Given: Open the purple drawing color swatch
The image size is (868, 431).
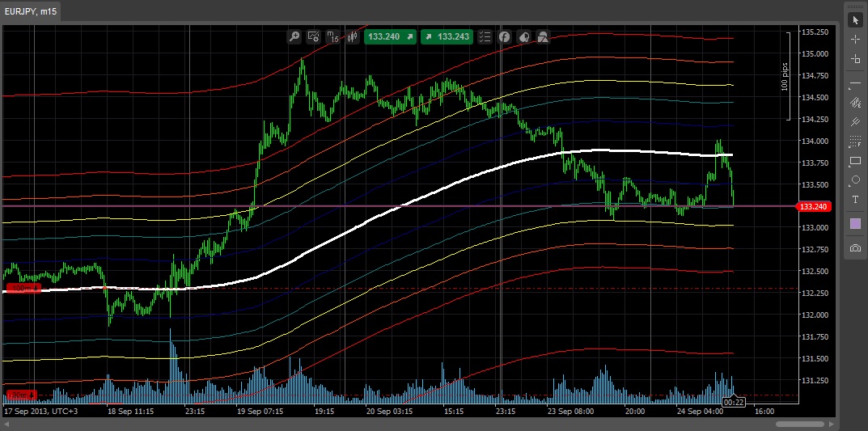Looking at the screenshot, I should pos(855,223).
